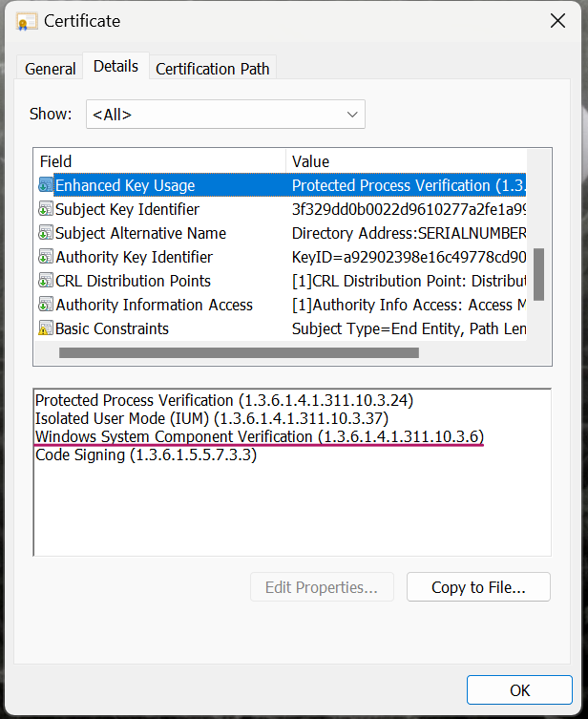Click the KeyID=a92902398e16c49778cd90 value

click(x=409, y=257)
